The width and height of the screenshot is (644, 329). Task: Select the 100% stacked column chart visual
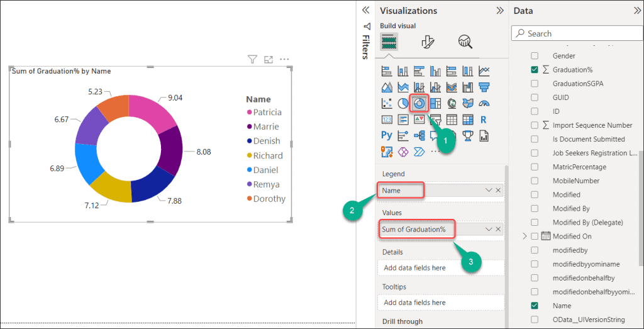pyautogui.click(x=468, y=71)
